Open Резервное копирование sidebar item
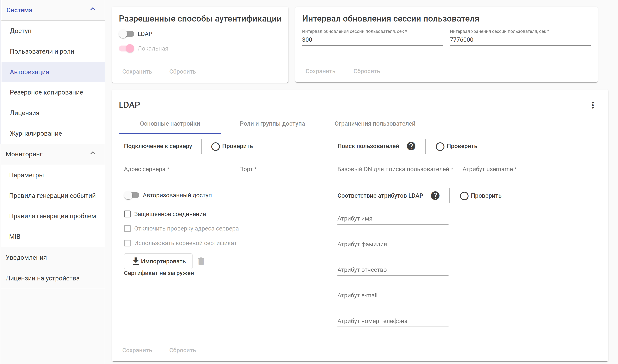The width and height of the screenshot is (618, 364). click(46, 92)
